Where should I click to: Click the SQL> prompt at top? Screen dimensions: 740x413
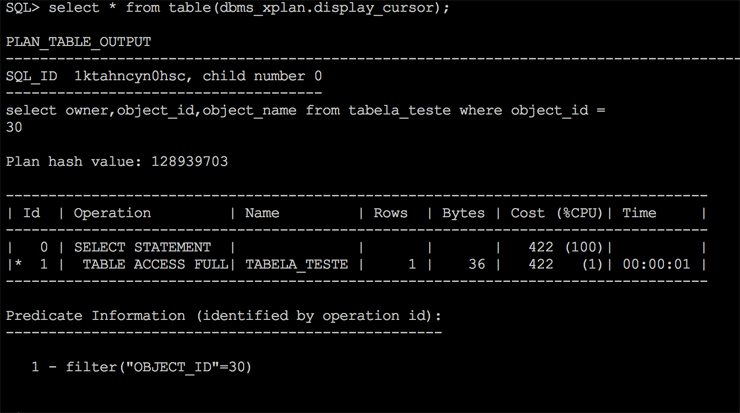22,8
